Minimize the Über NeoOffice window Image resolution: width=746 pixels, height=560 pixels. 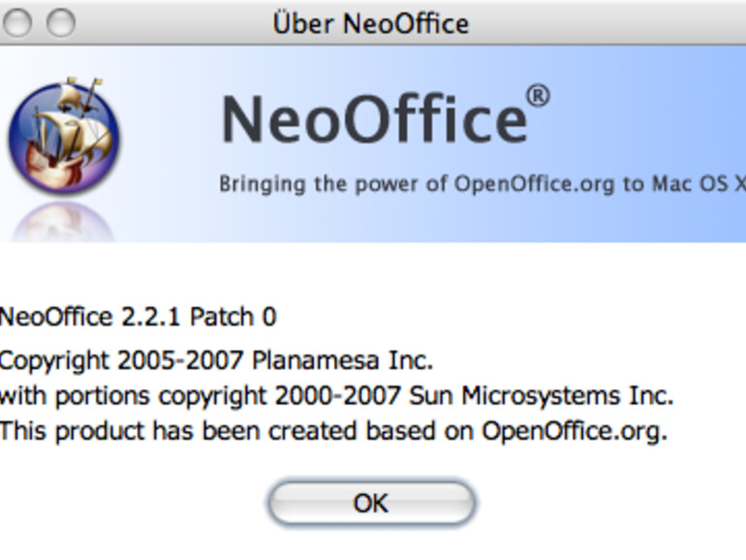tap(18, 21)
